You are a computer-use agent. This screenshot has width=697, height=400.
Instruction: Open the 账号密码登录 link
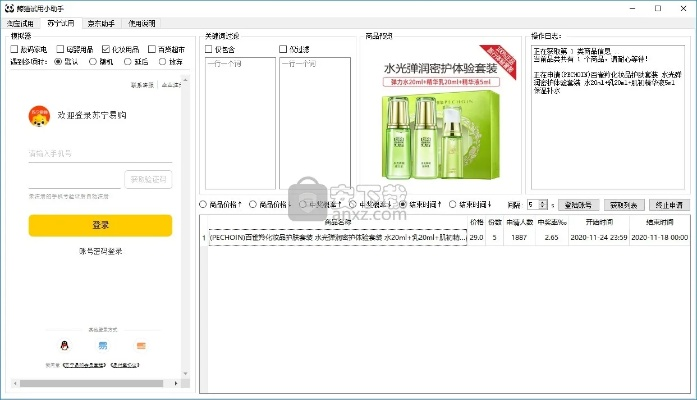(100, 252)
